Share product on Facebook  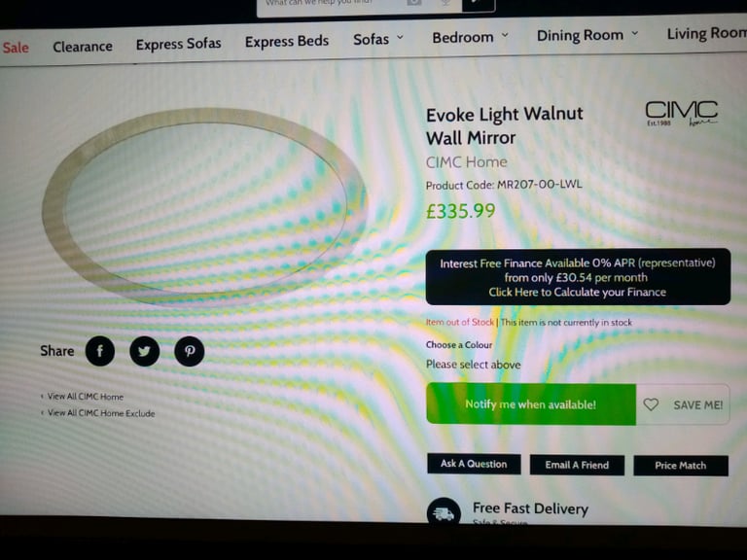100,351
